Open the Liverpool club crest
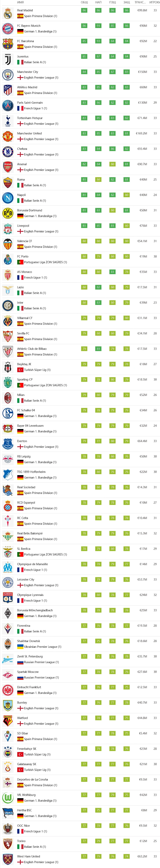Viewport: 160px width, 868px height. tap(8, 228)
